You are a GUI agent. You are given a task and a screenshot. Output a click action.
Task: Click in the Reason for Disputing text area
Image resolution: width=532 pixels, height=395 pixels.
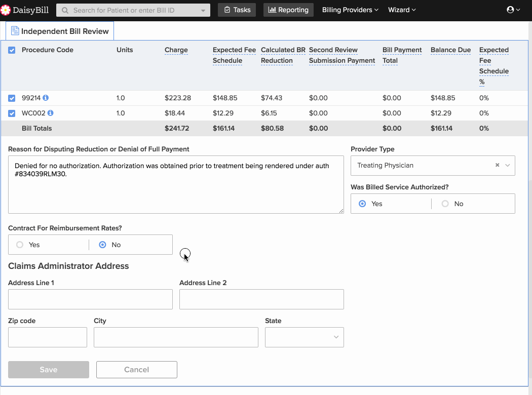(176, 185)
